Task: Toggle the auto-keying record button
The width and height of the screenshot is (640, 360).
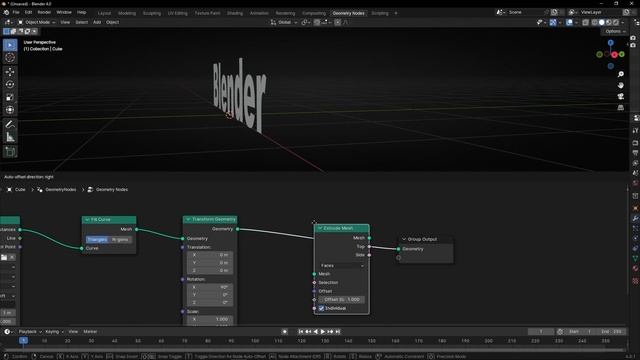Action: click(285, 332)
